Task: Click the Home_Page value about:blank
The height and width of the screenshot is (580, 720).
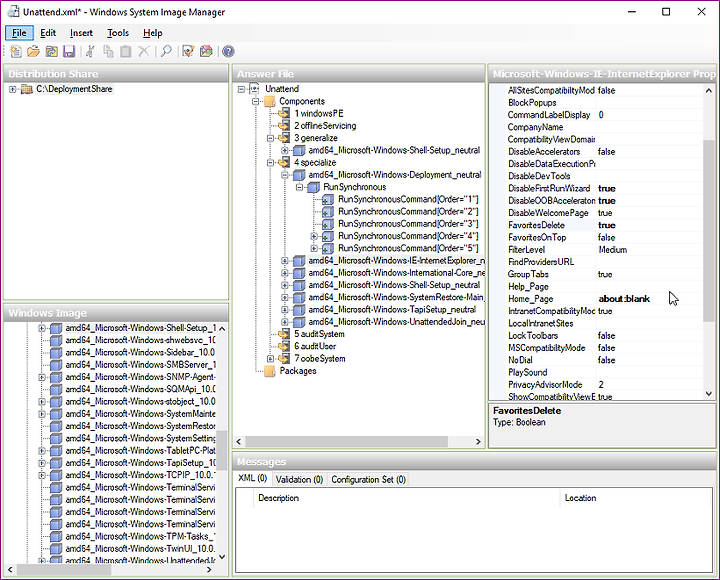Action: click(624, 299)
